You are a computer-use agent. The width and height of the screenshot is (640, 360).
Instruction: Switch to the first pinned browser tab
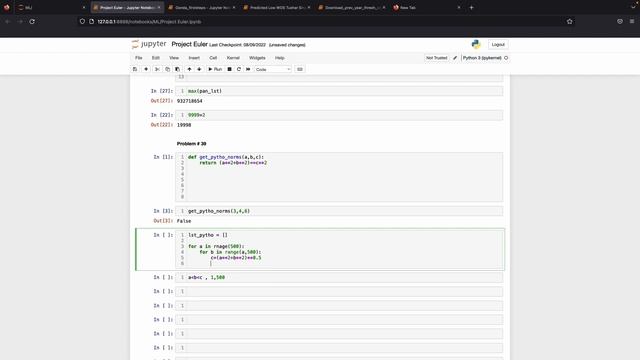[x=7, y=7]
